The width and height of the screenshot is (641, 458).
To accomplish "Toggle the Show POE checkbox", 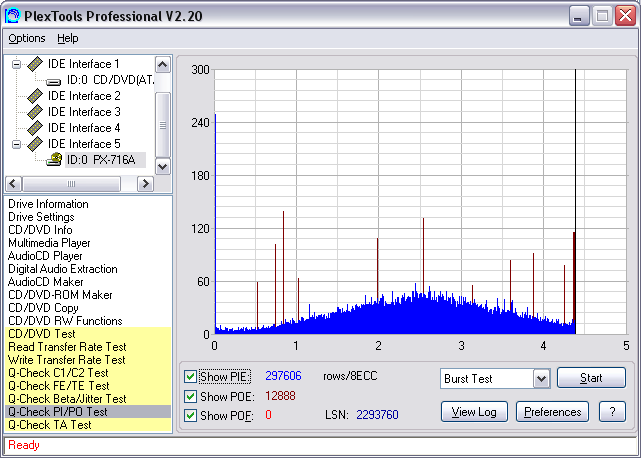I will (x=190, y=396).
